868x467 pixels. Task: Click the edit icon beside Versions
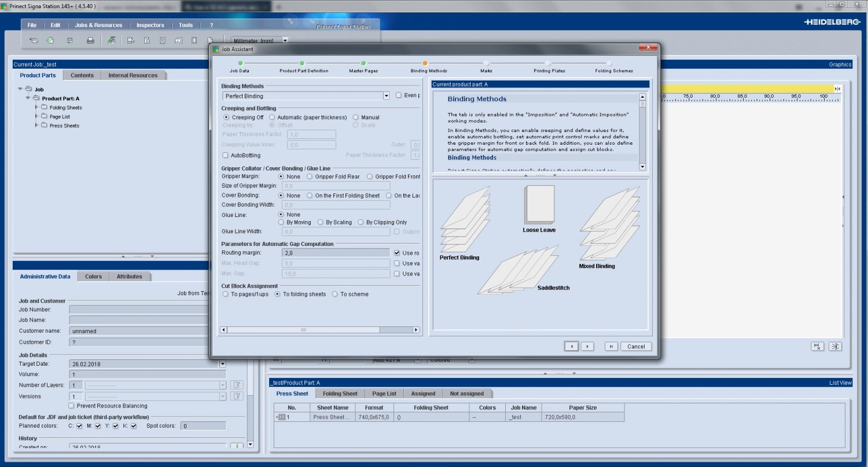[236, 396]
